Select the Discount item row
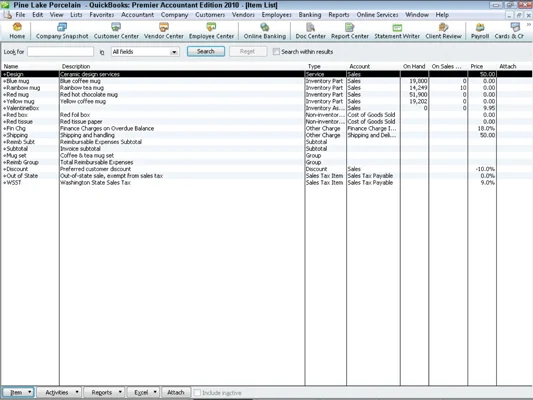 point(266,169)
